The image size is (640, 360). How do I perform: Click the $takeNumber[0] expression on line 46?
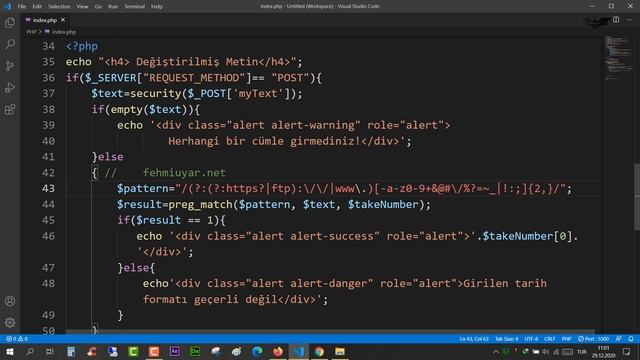pyautogui.click(x=527, y=236)
